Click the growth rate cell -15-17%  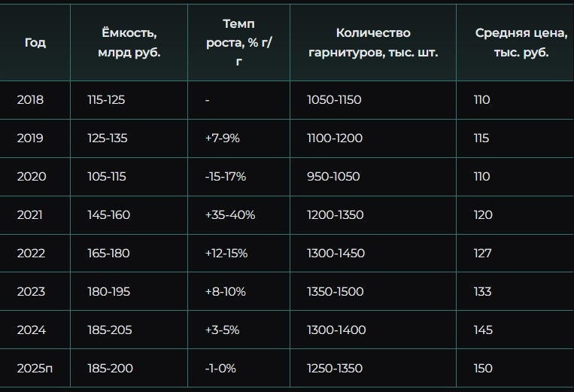pyautogui.click(x=225, y=177)
